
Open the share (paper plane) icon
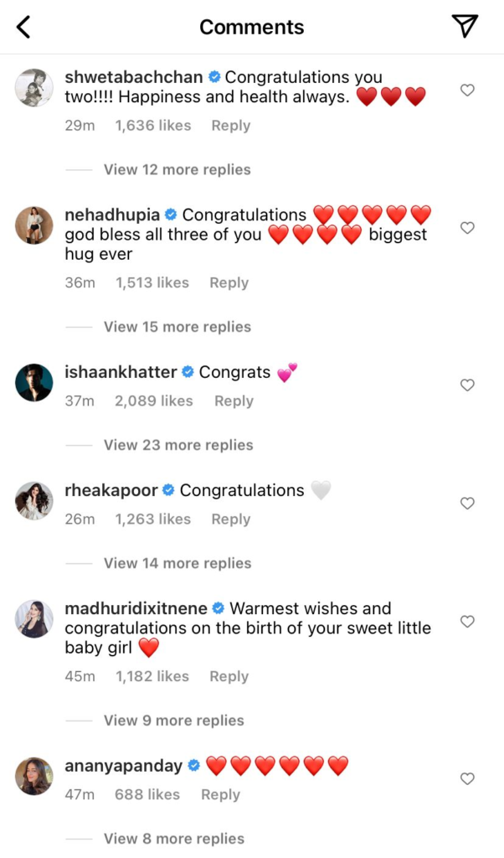coord(465,27)
